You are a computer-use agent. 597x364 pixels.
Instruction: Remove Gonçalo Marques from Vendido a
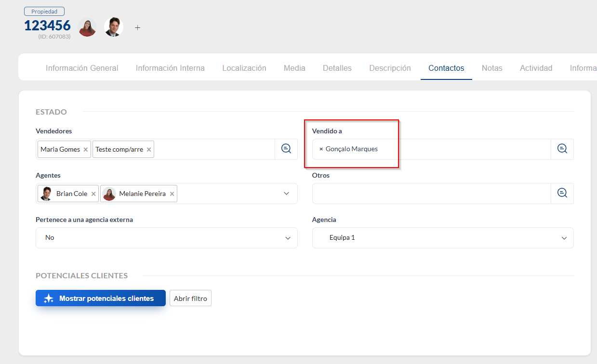[321, 149]
